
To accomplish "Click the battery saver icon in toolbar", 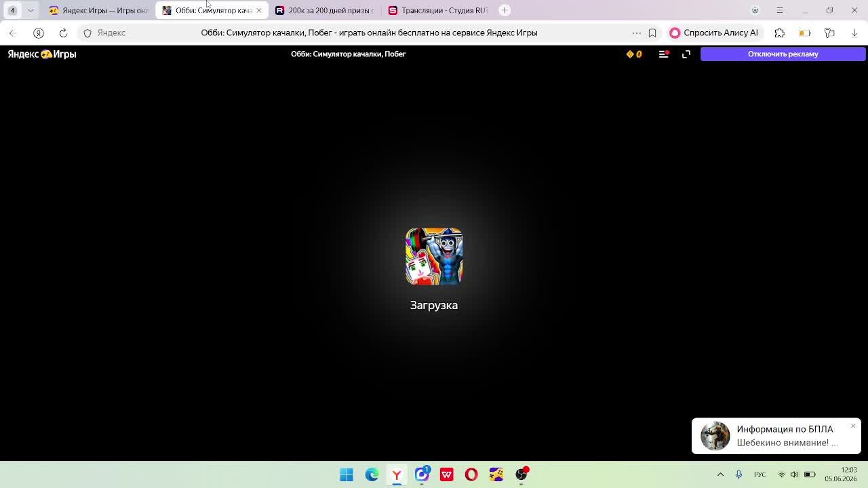I will (804, 33).
